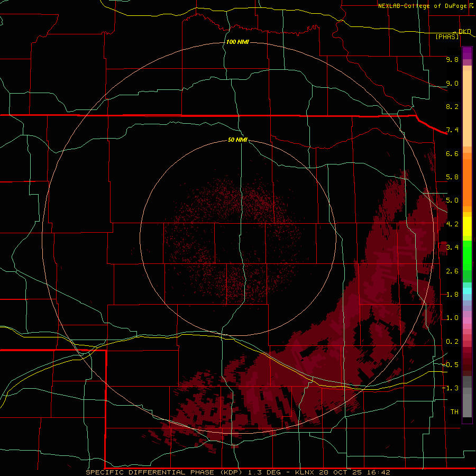The width and height of the screenshot is (476, 476).
Task: Click the 0.2 value on color scale
Action: tap(452, 342)
